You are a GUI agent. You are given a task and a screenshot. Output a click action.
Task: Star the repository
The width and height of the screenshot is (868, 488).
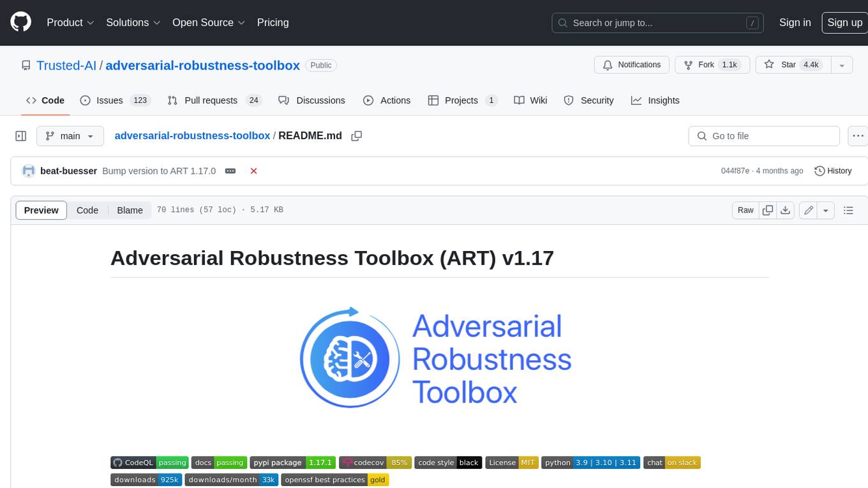792,65
